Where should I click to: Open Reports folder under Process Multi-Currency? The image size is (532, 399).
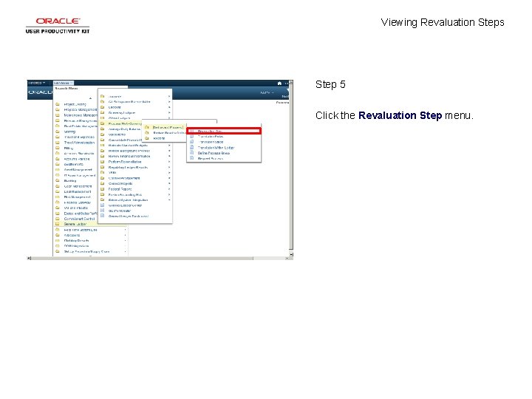(159, 138)
